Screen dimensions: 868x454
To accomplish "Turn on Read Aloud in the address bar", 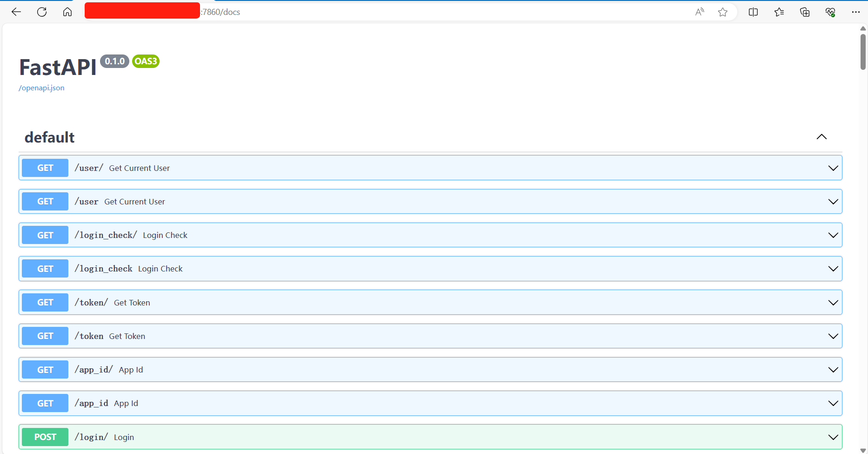I will tap(700, 12).
